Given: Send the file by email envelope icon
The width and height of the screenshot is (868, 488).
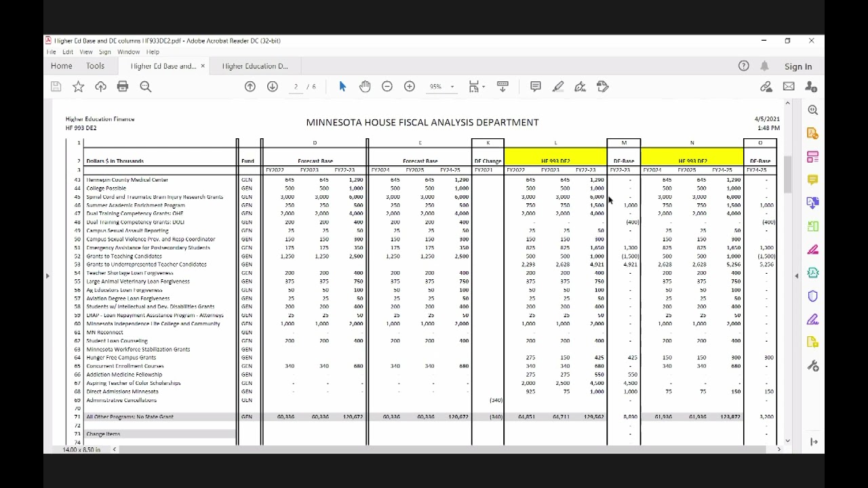Looking at the screenshot, I should [789, 87].
